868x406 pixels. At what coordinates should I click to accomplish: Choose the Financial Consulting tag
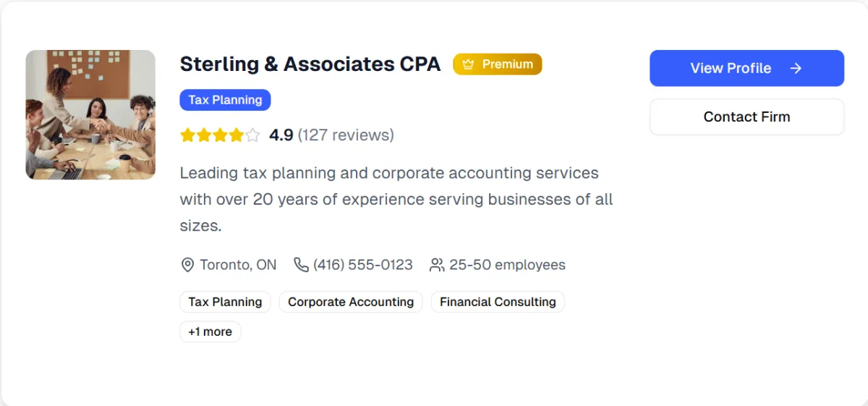[x=498, y=302]
